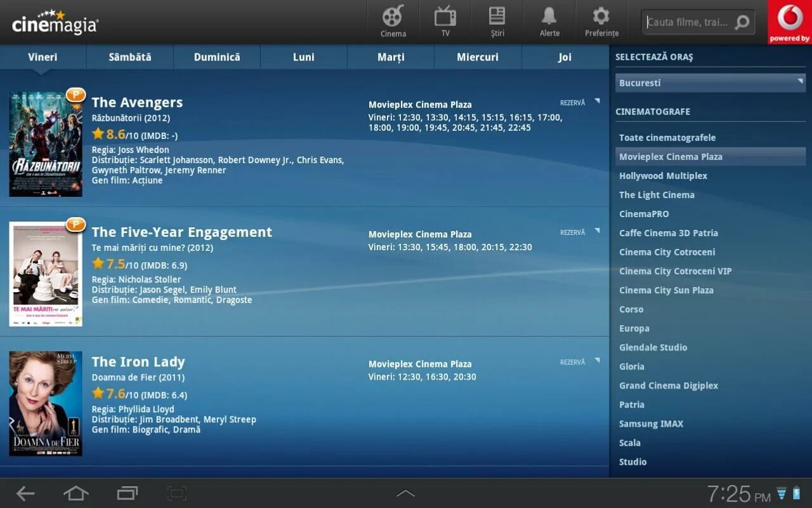Tap the search magnifier icon
Screen dimensions: 812x508
tap(742, 23)
